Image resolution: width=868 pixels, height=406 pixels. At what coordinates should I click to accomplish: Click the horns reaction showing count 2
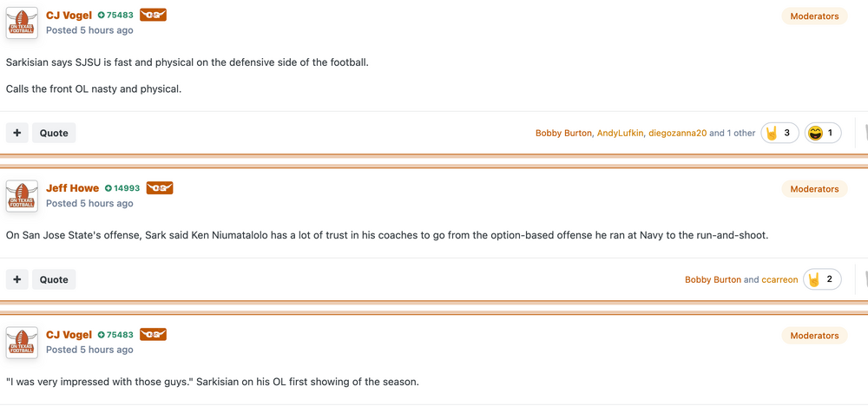click(822, 279)
